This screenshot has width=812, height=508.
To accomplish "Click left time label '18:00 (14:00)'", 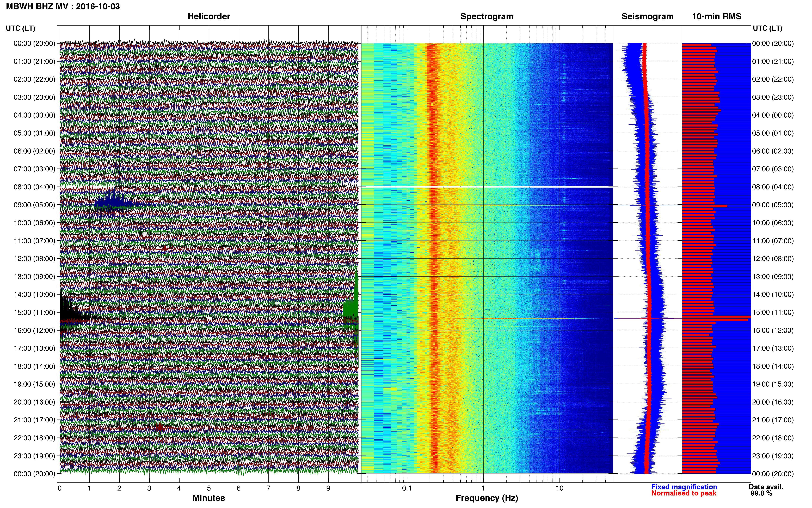I will tap(34, 366).
